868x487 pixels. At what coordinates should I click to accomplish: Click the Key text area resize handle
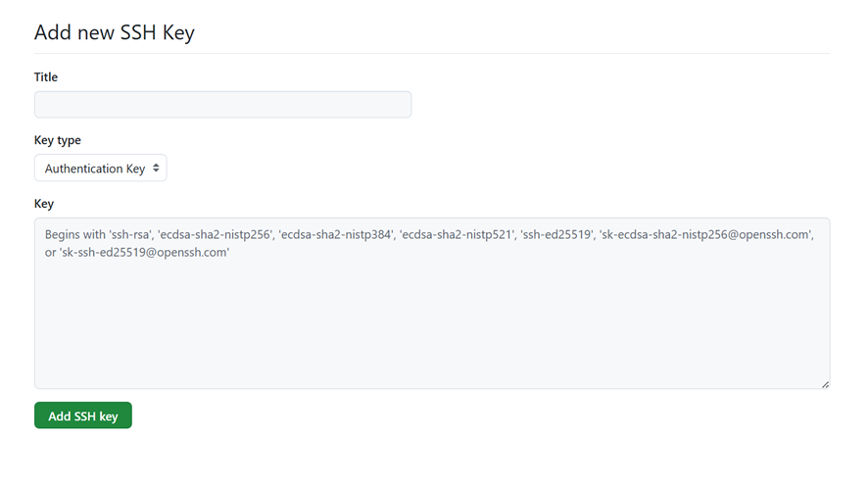point(825,384)
